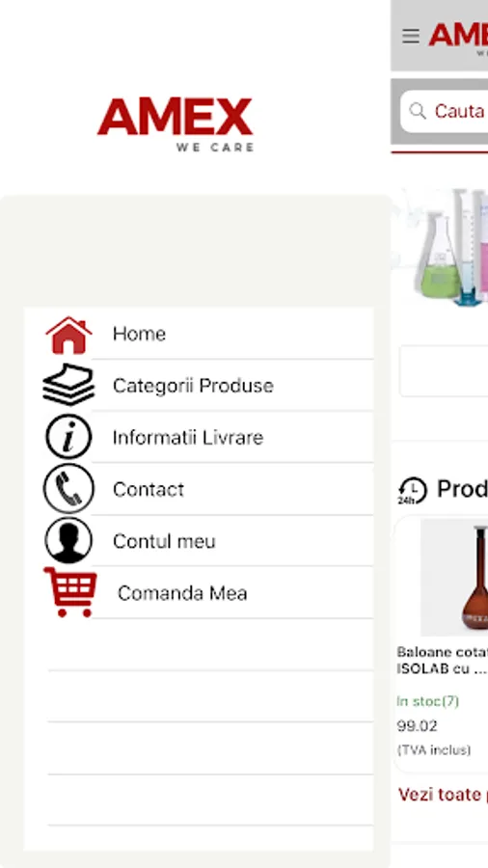Screen dimensions: 488x868
Task: Click the AMEX We Care drawer logo
Action: (176, 124)
